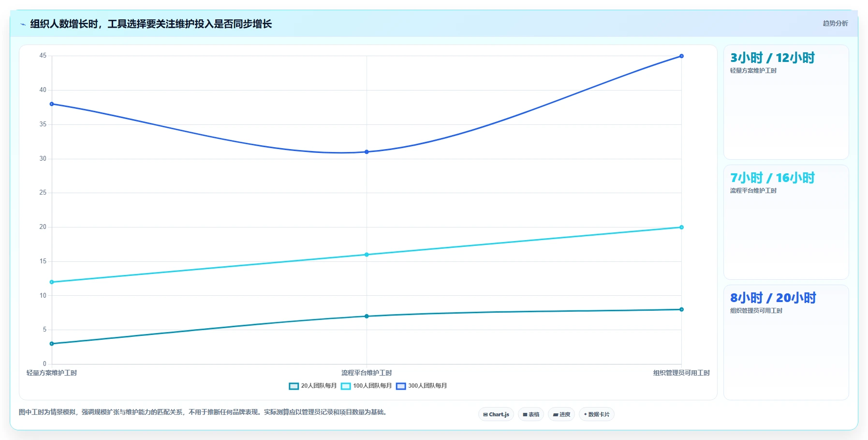This screenshot has width=868, height=440.
Task: Click the y-axis label 45
Action: coord(43,56)
